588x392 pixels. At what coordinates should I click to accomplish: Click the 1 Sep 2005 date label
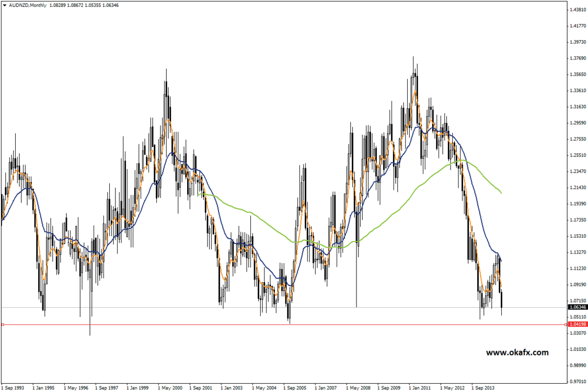click(295, 388)
